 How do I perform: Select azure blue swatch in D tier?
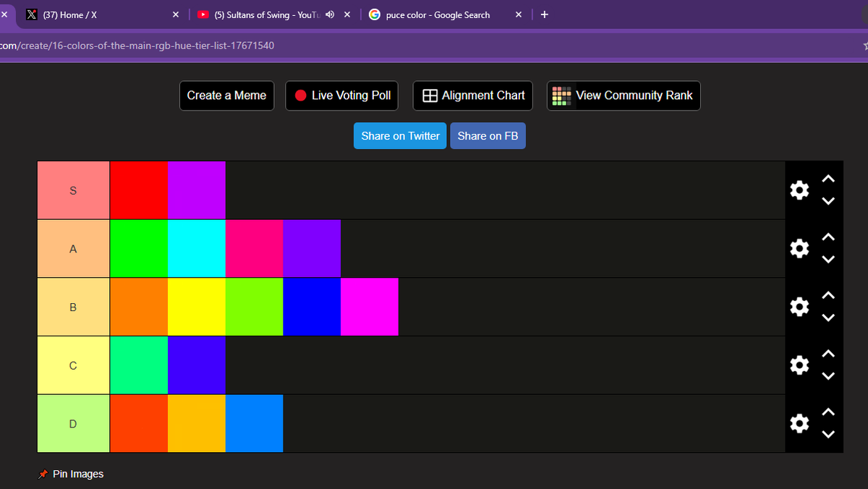255,423
